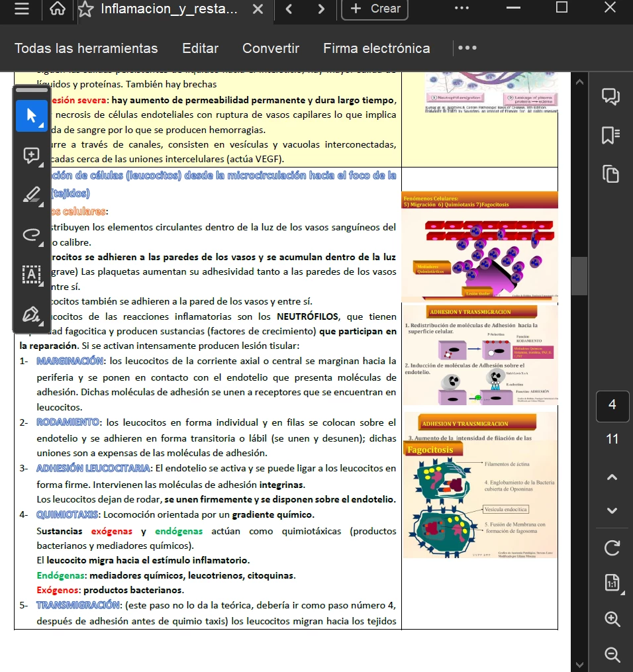
Task: Open Todas las herramientas
Action: [86, 48]
